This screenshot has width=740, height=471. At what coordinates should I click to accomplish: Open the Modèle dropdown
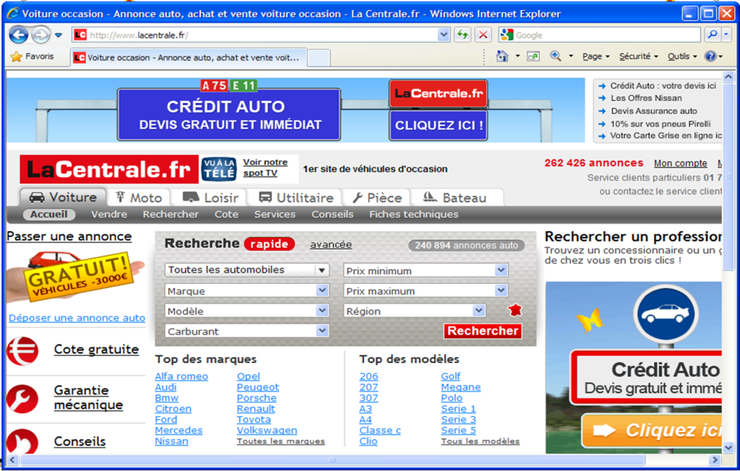(322, 311)
